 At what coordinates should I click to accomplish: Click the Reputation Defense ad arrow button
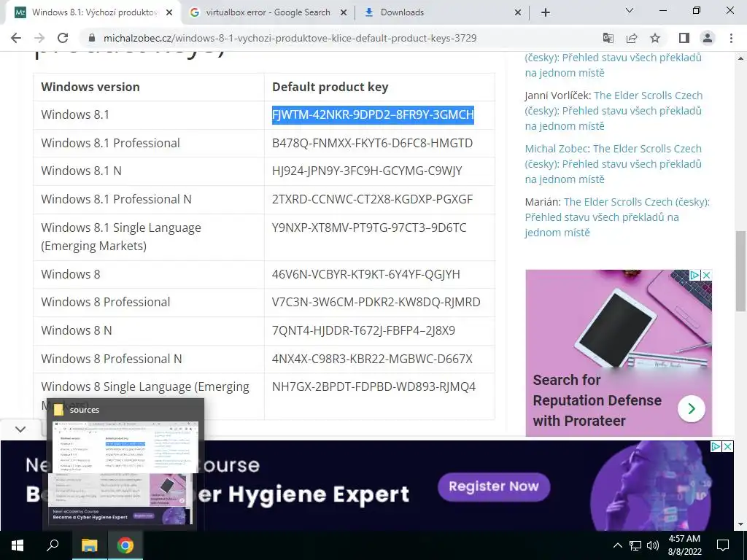pos(692,408)
